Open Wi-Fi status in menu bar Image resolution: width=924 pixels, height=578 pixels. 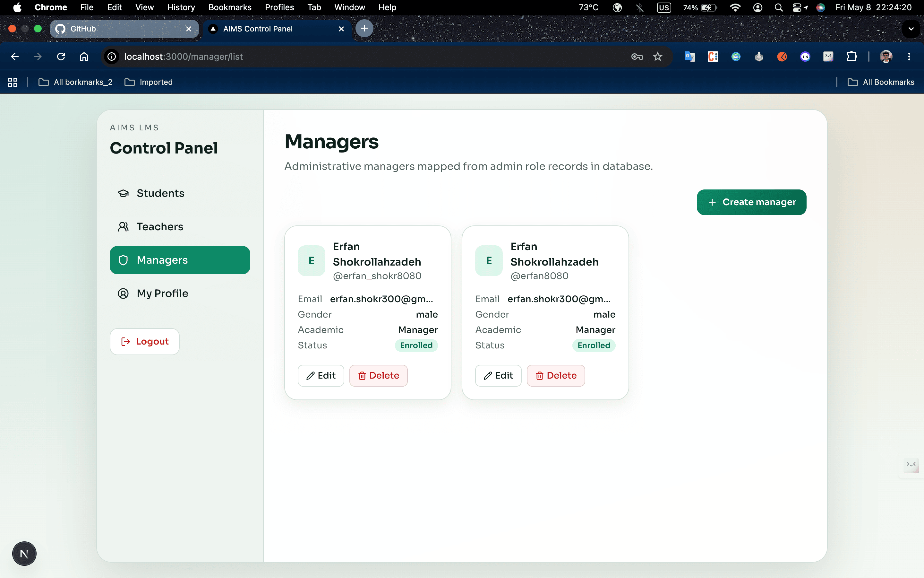point(735,7)
